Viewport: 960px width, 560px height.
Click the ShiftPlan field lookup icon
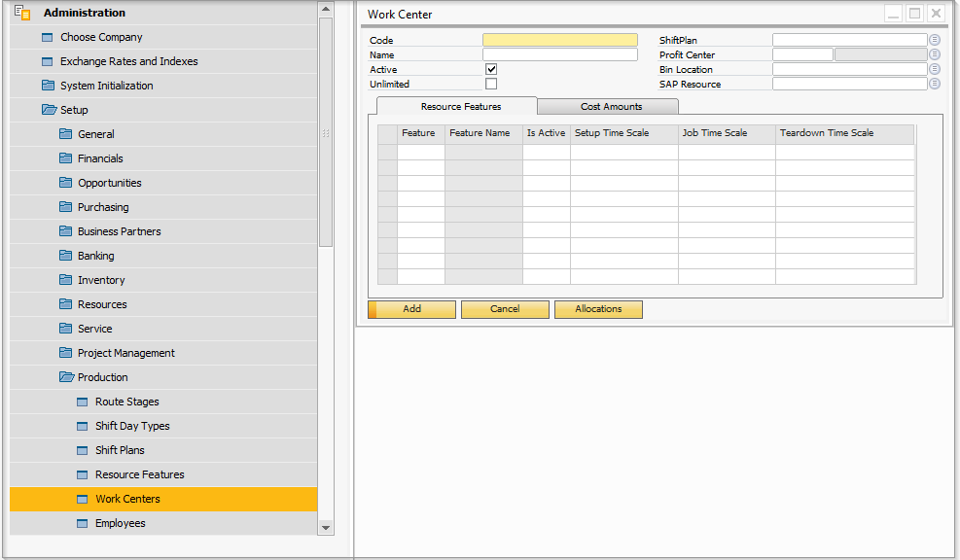click(935, 40)
